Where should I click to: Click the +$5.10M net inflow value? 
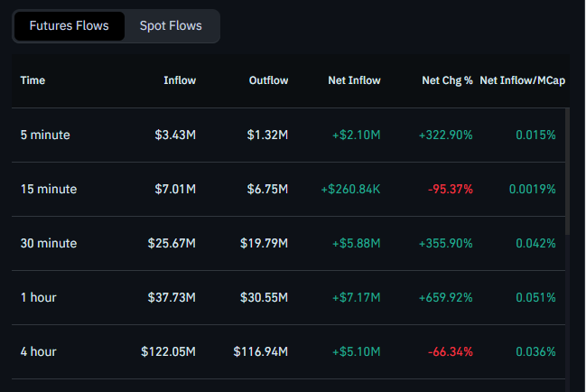[x=357, y=351]
